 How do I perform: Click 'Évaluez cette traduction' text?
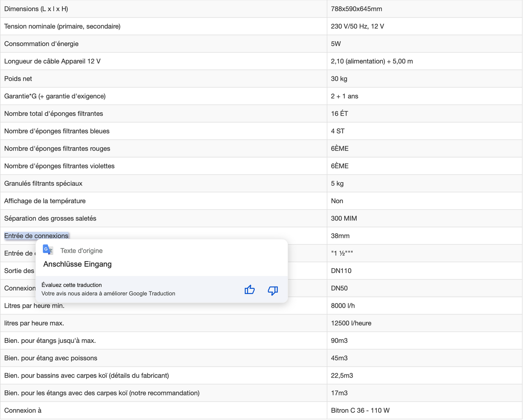[x=72, y=285]
